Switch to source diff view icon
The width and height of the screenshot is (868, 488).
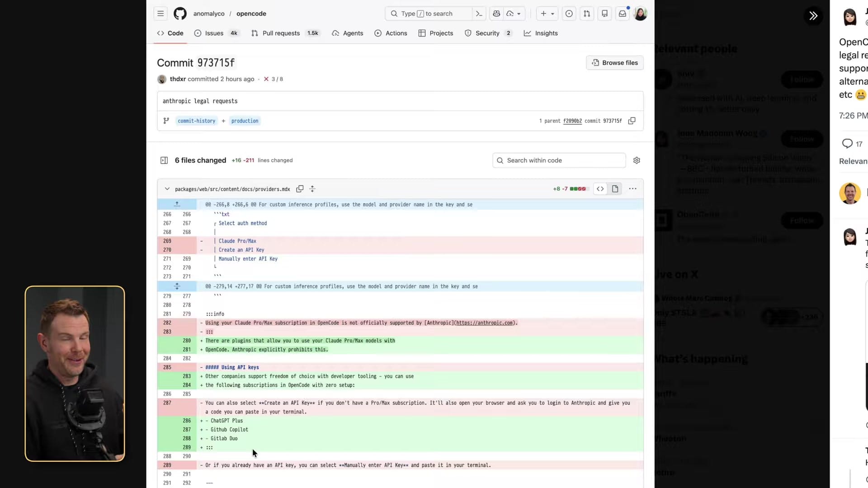[x=600, y=189]
